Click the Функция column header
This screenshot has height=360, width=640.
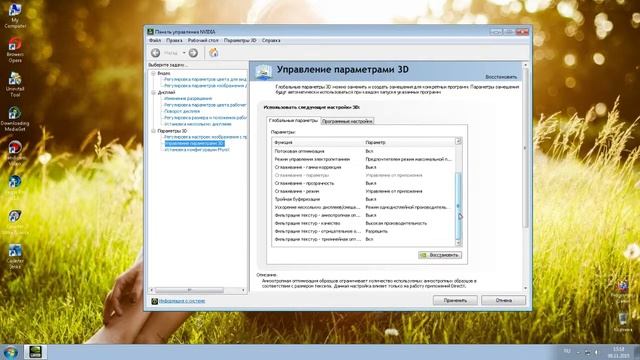click(x=318, y=142)
